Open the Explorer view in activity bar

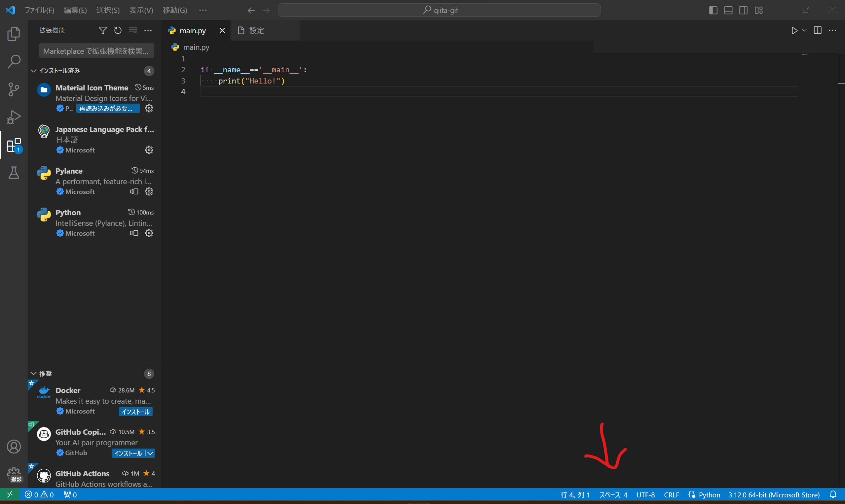pyautogui.click(x=14, y=34)
